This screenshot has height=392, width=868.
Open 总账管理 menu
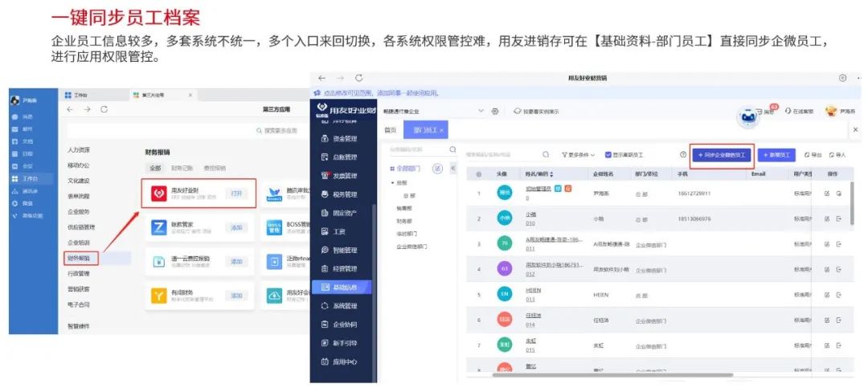(x=340, y=157)
